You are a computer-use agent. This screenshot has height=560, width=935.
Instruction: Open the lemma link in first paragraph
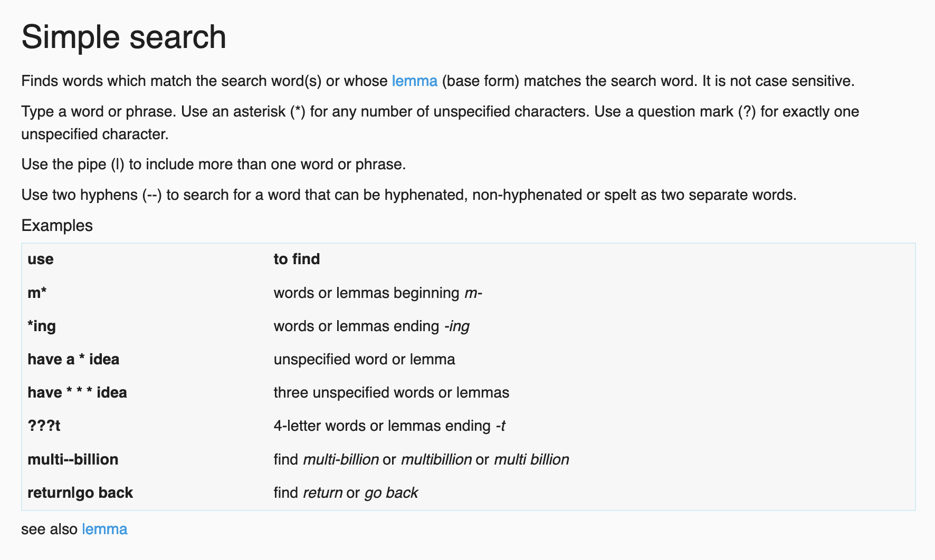(x=414, y=81)
